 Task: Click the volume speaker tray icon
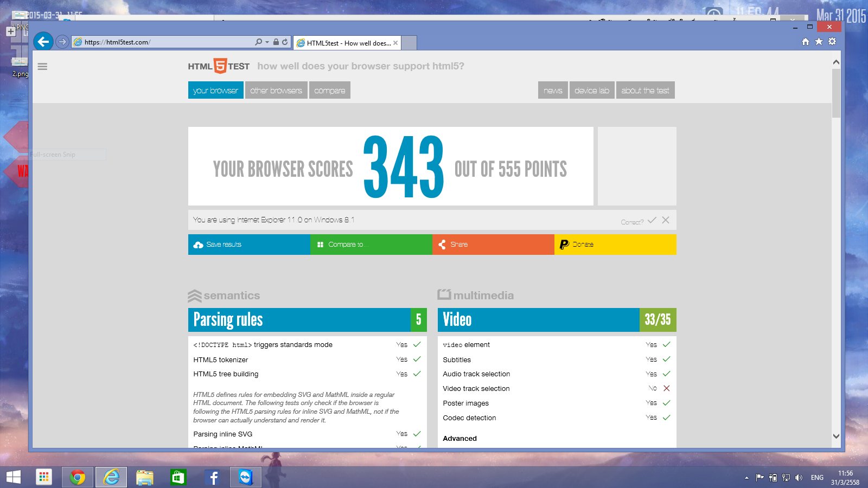pos(799,478)
